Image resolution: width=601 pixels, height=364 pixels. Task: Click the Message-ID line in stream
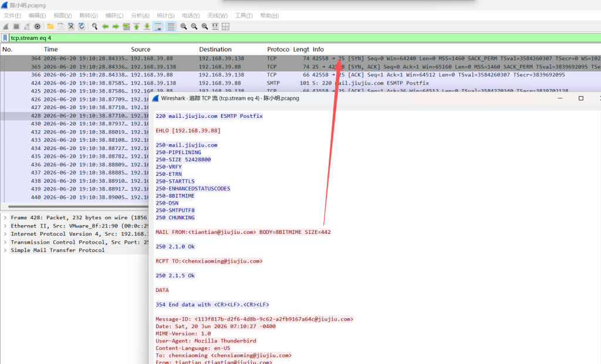(x=255, y=319)
